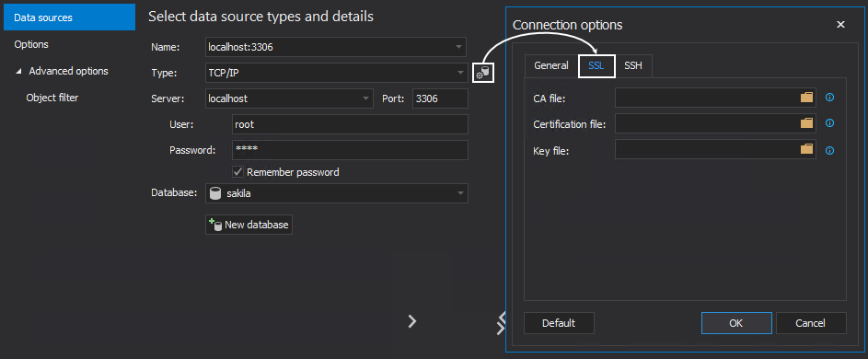Close the Connection options dialog
Viewport: 868px width, 359px height.
click(840, 24)
